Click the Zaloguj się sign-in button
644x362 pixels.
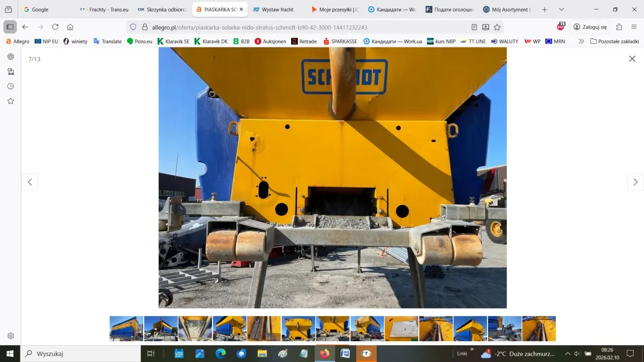click(x=590, y=27)
